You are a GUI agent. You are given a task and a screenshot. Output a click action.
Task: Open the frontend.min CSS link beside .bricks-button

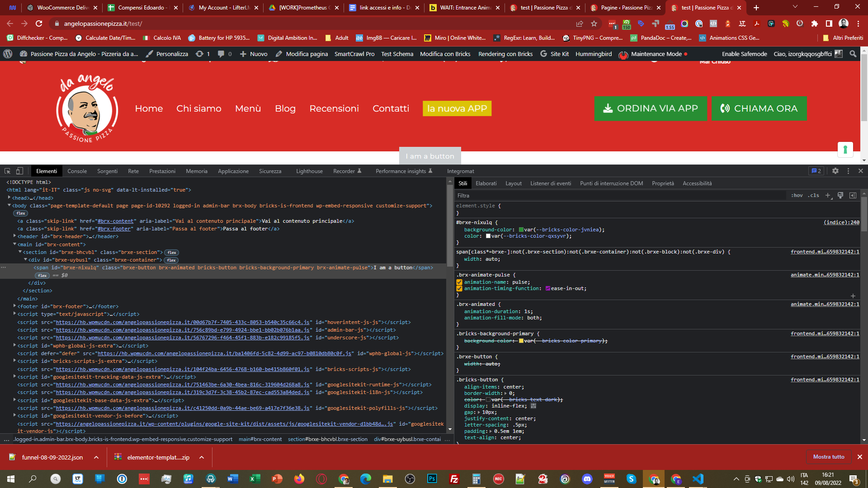coord(825,380)
